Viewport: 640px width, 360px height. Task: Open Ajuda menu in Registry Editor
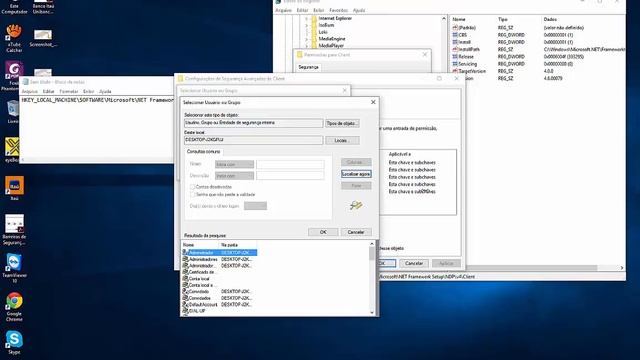coord(359,10)
